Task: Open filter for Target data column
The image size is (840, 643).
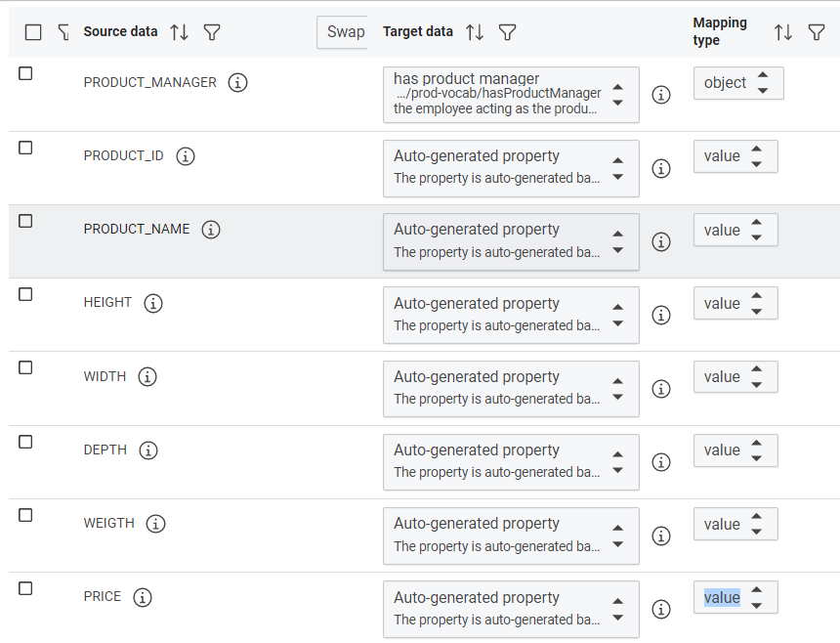Action: 507,32
